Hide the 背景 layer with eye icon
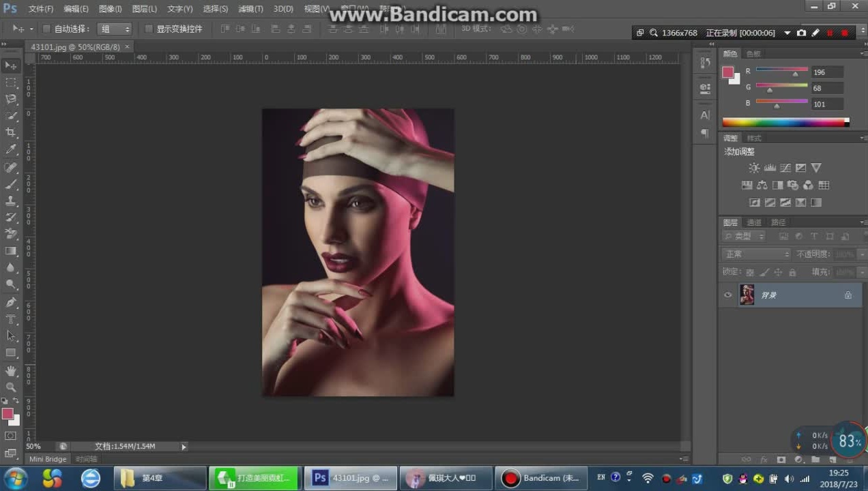 click(727, 295)
